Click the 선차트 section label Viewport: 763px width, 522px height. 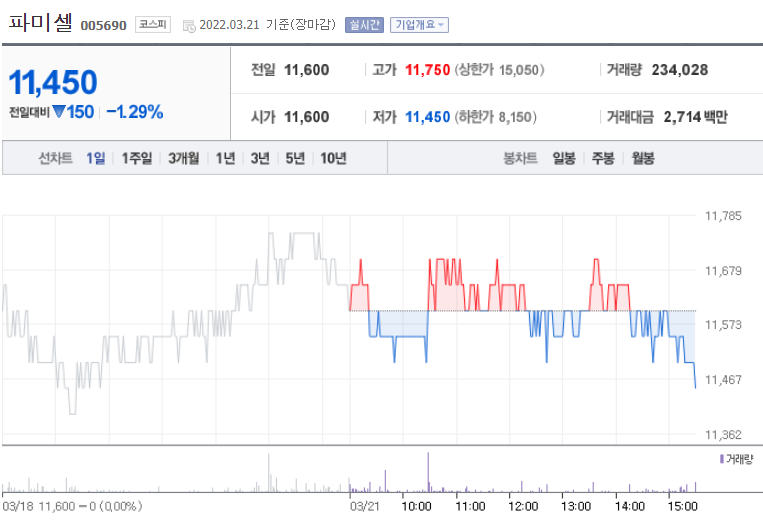(55, 158)
